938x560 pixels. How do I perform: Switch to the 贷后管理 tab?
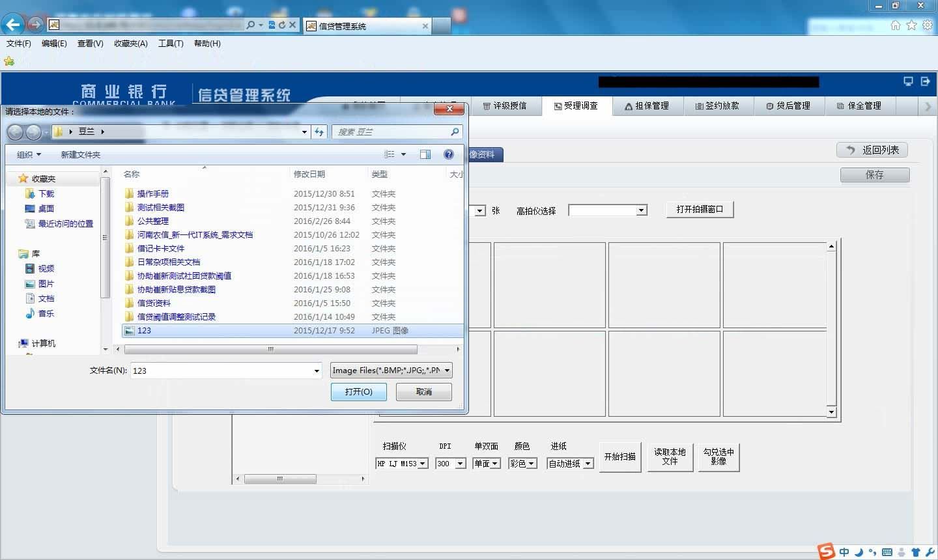[x=789, y=105]
